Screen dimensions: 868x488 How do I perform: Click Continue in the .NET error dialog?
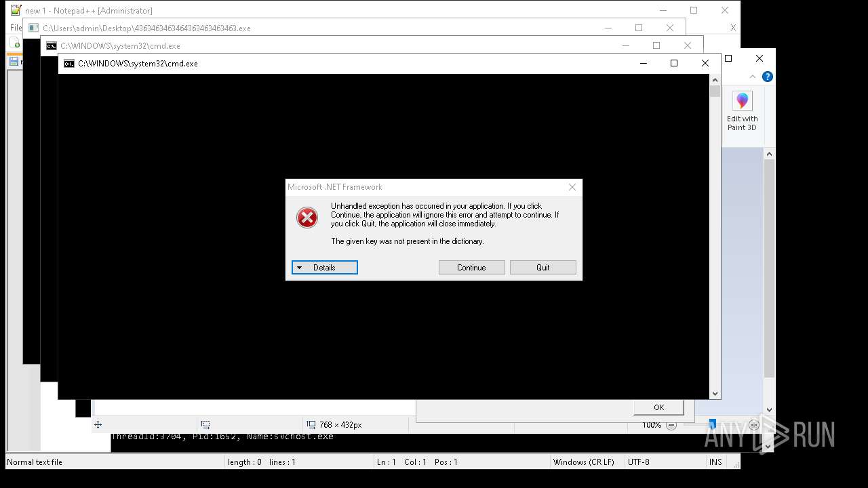pyautogui.click(x=471, y=268)
